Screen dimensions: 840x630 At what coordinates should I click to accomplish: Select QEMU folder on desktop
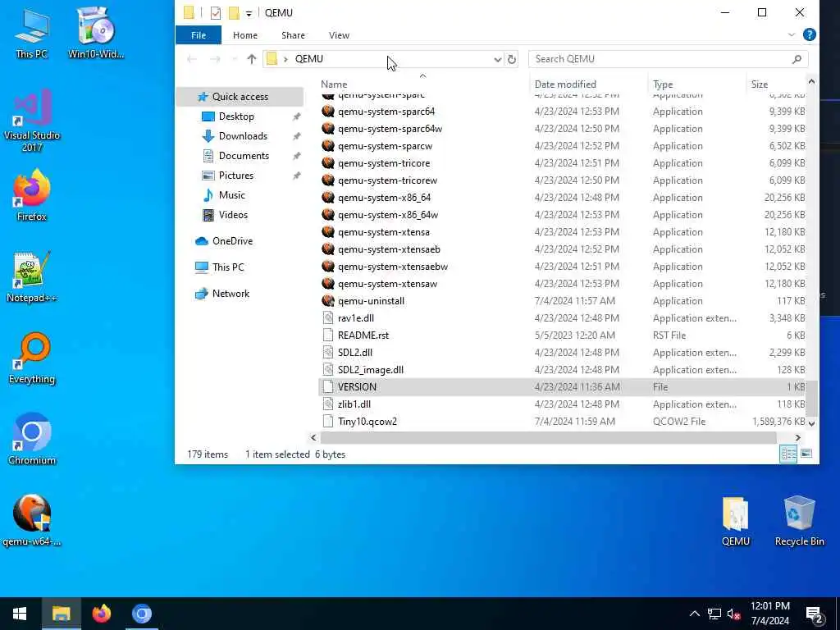point(735,521)
